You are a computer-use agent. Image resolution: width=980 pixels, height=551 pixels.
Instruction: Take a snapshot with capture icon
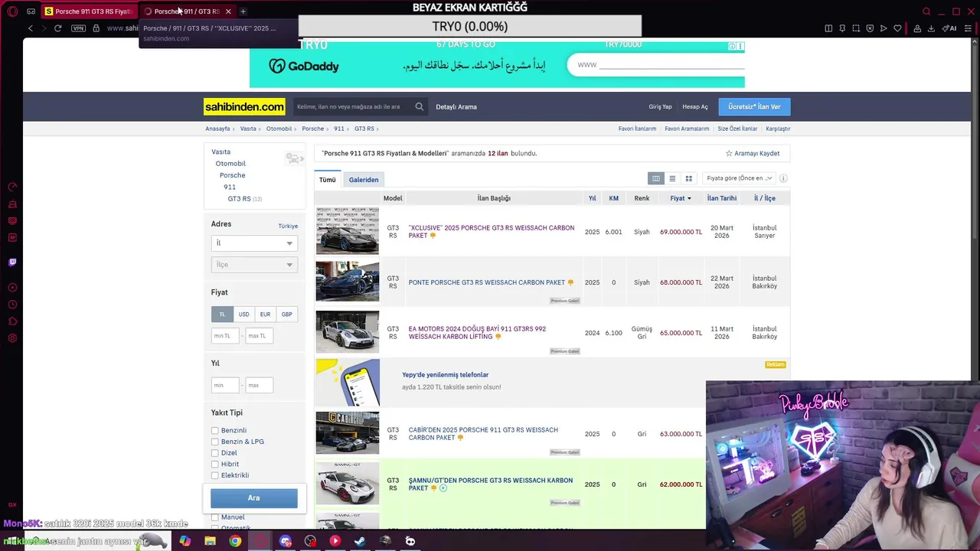(x=856, y=28)
